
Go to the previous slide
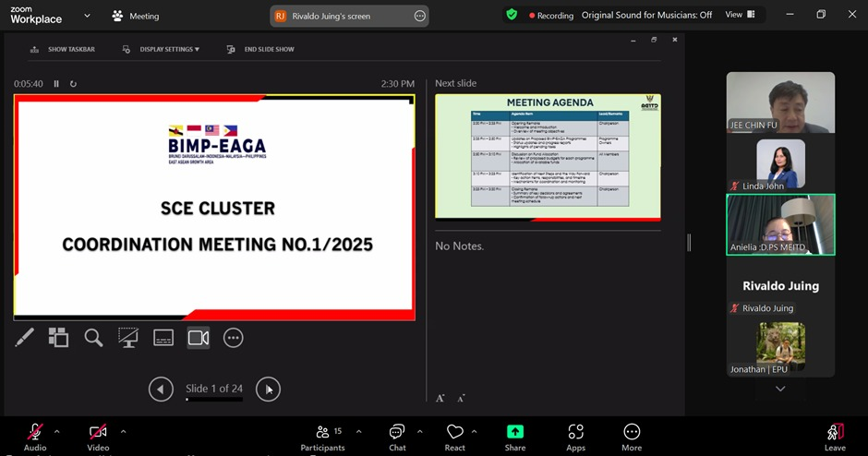(161, 389)
